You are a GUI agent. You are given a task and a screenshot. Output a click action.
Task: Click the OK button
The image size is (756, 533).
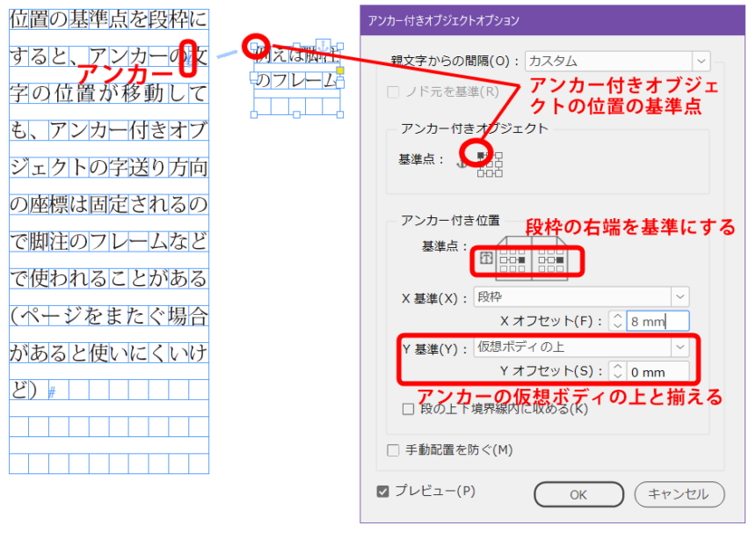click(x=578, y=494)
